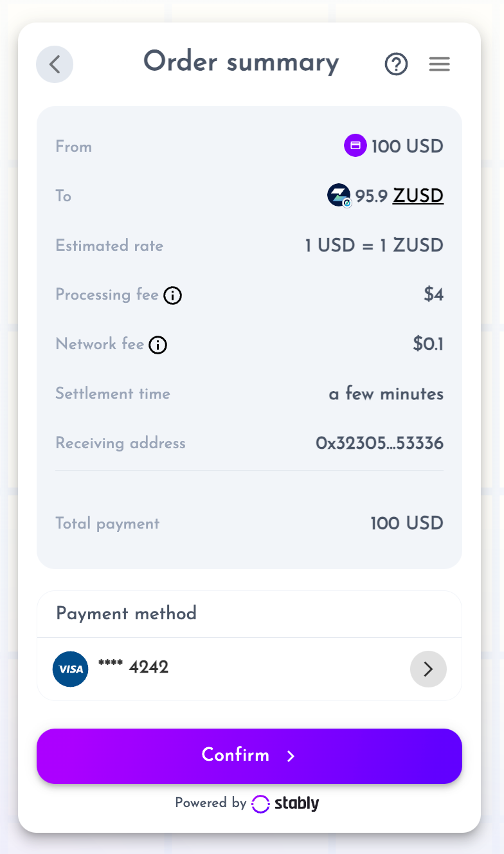The width and height of the screenshot is (504, 854).
Task: Go back using the left arrow button
Action: coord(55,64)
